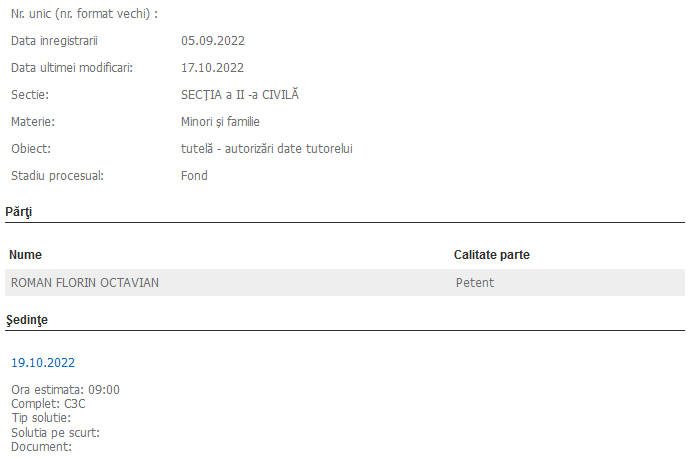Click the Calitate parte column header
Screen dimensions: 691x459
(x=491, y=255)
